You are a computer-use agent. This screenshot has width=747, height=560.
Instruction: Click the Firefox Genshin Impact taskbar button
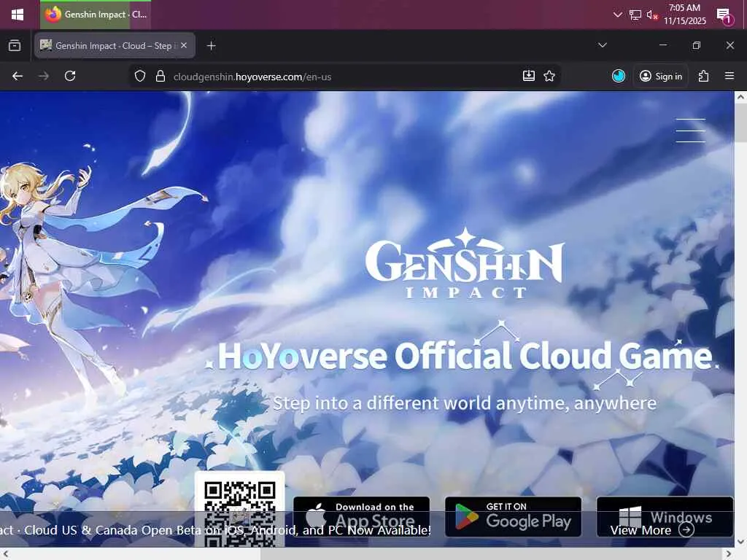pos(96,15)
